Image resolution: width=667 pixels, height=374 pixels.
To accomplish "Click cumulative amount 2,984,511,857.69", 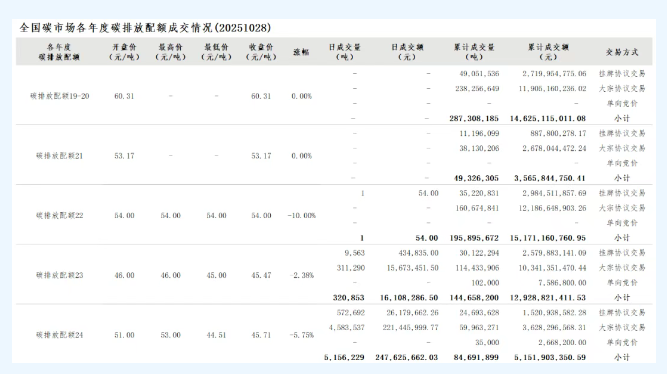I will [x=554, y=193].
